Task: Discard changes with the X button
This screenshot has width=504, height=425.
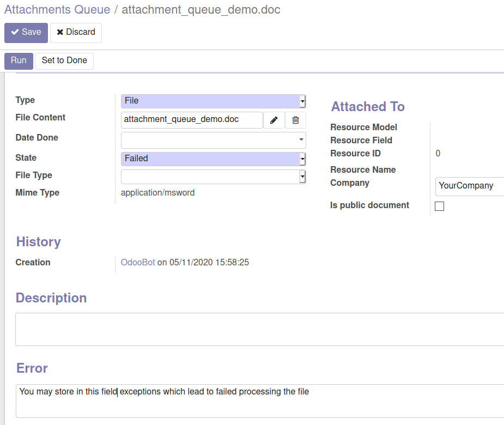Action: pos(76,33)
